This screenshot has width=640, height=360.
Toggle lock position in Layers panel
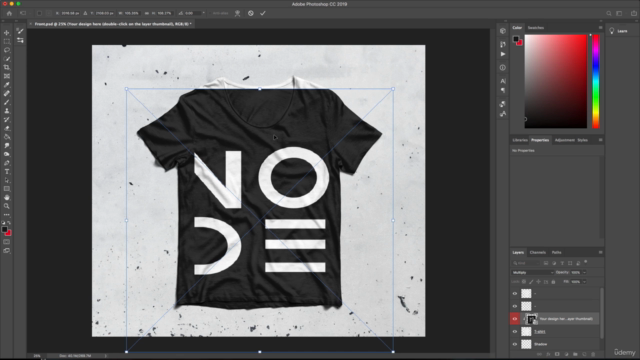(x=538, y=282)
